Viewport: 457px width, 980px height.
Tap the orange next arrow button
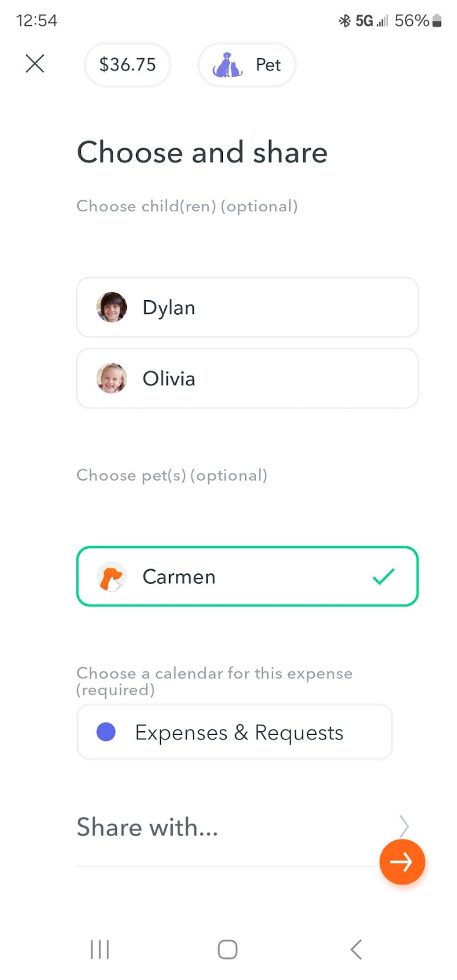point(402,862)
